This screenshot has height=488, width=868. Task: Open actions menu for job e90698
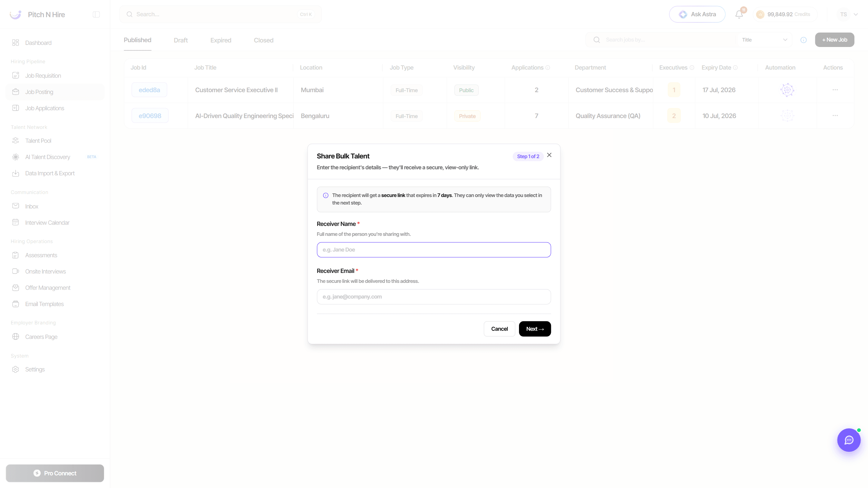[x=835, y=116]
